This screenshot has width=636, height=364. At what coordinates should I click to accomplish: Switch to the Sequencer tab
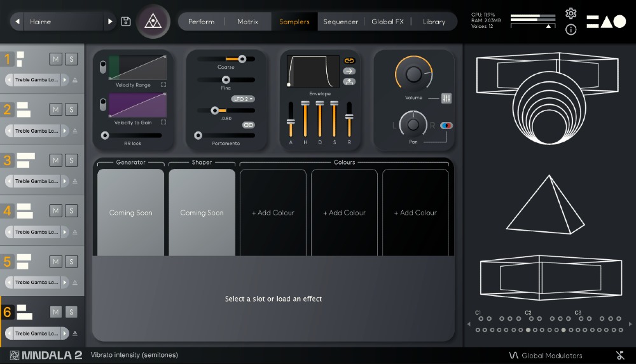pos(340,22)
